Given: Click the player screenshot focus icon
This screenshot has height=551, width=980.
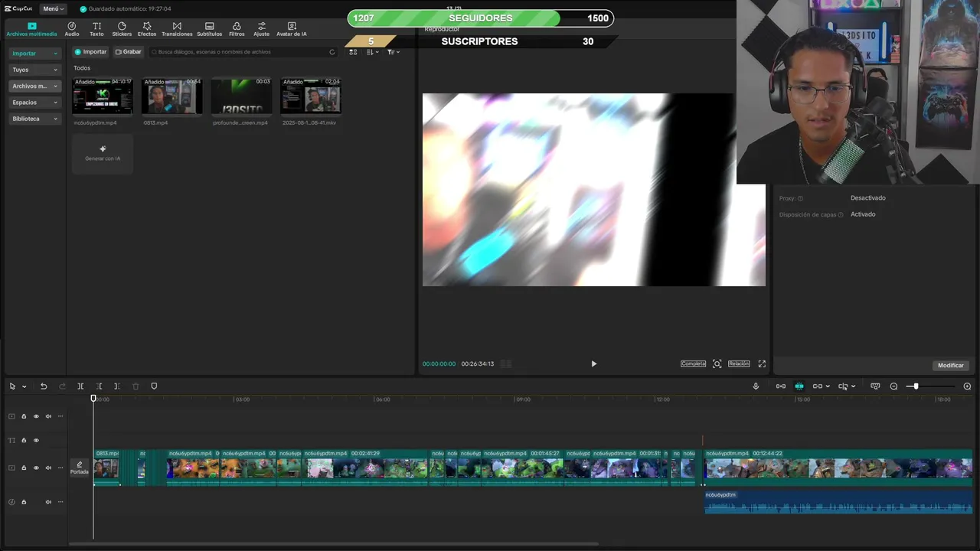Looking at the screenshot, I should point(717,364).
